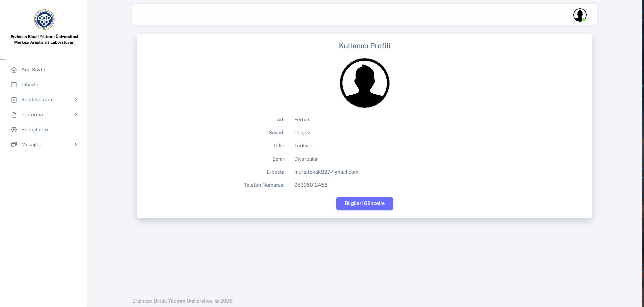Click the Erzincan Binali Yıldırım footer text
The image size is (644, 307).
(x=182, y=301)
